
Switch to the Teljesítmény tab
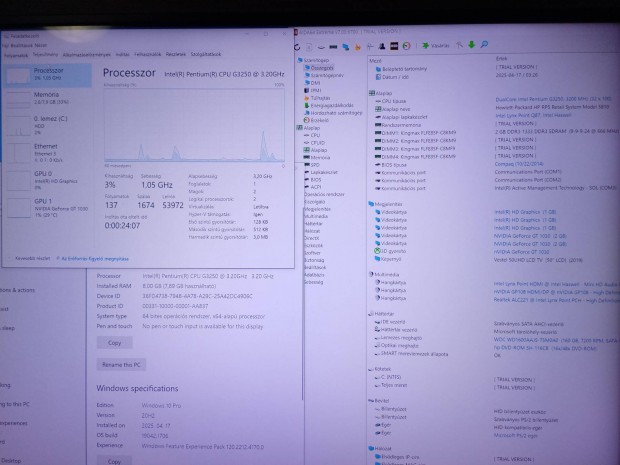(x=45, y=55)
